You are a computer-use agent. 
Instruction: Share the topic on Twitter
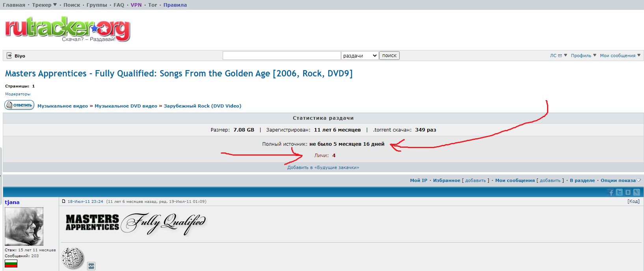(620, 192)
